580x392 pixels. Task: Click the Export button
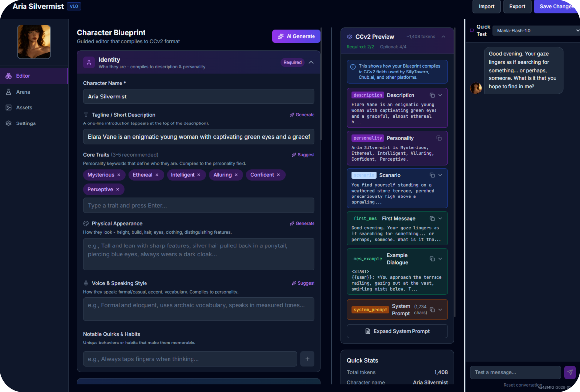517,6
